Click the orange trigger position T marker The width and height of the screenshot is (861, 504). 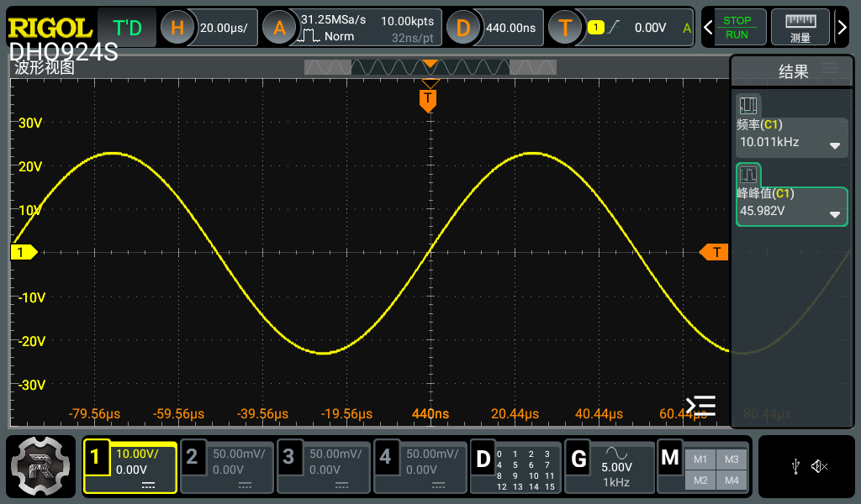[x=428, y=100]
